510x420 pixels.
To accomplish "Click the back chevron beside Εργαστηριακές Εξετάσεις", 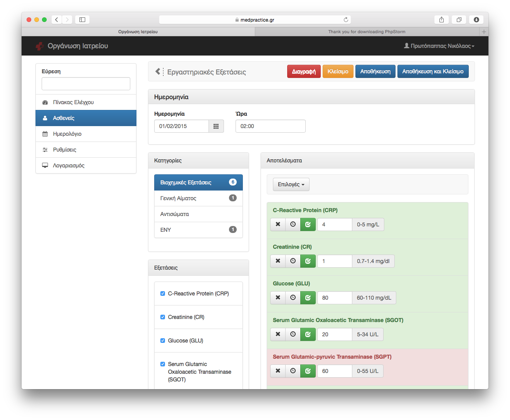I will tap(158, 71).
